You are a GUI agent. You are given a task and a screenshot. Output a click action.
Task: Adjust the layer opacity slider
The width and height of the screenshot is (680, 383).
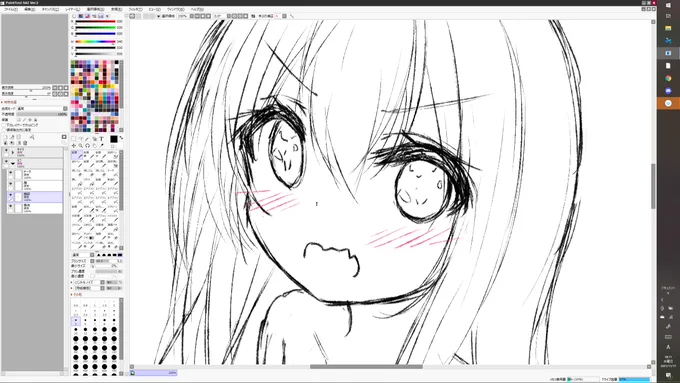point(42,114)
